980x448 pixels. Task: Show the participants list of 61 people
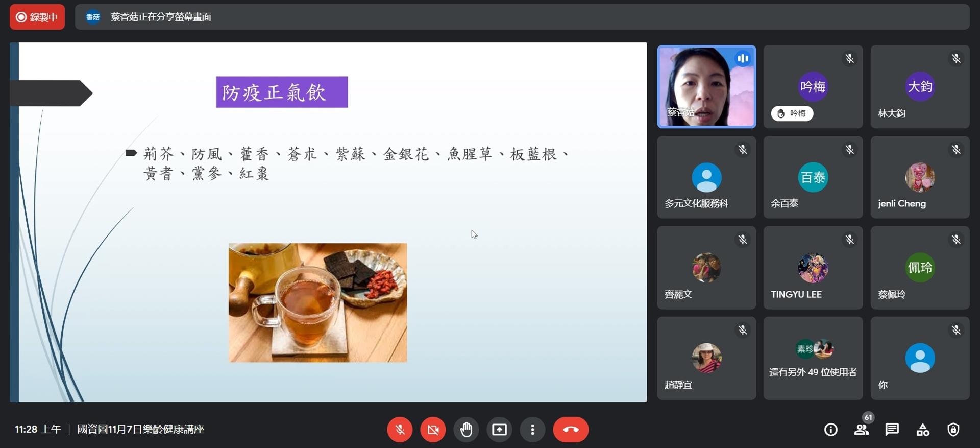pyautogui.click(x=862, y=430)
